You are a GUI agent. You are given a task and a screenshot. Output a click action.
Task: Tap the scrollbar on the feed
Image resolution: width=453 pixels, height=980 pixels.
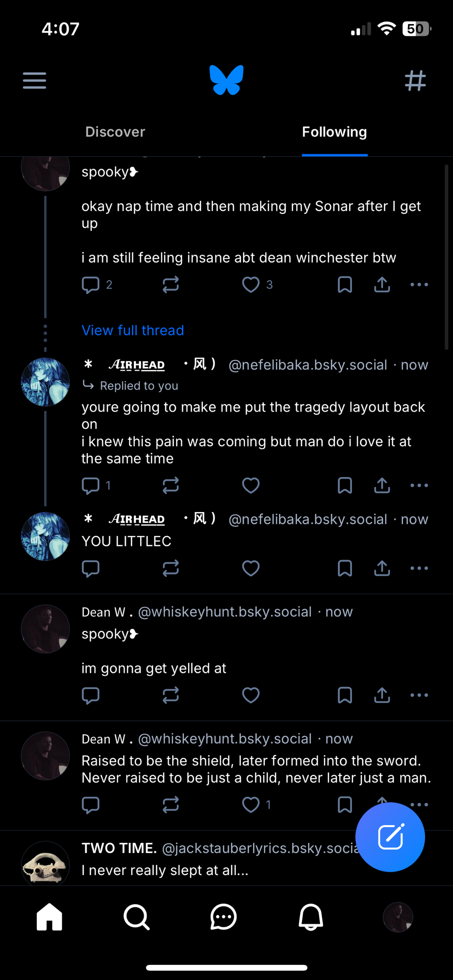(446, 257)
